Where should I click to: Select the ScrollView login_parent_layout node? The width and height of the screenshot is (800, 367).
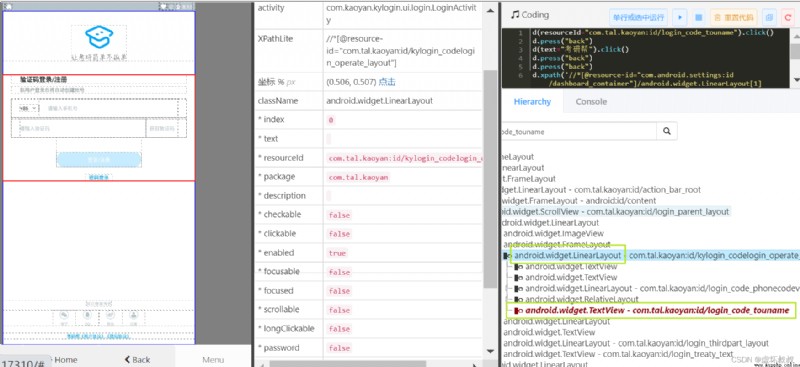[x=615, y=211]
